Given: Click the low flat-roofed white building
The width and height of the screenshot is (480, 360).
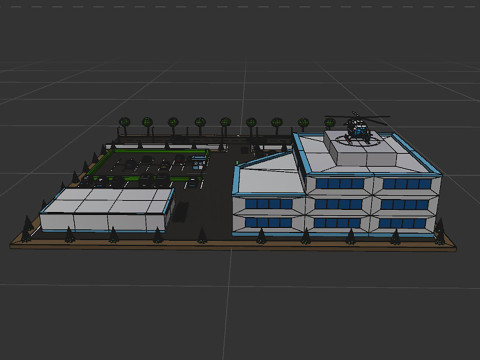Looking at the screenshot, I should pos(107,210).
